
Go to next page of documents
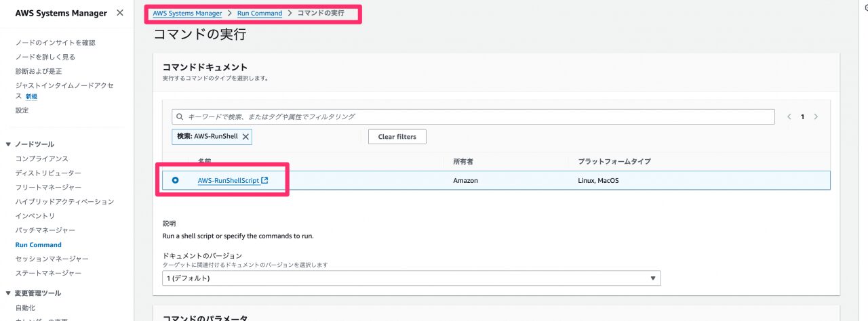click(x=816, y=116)
